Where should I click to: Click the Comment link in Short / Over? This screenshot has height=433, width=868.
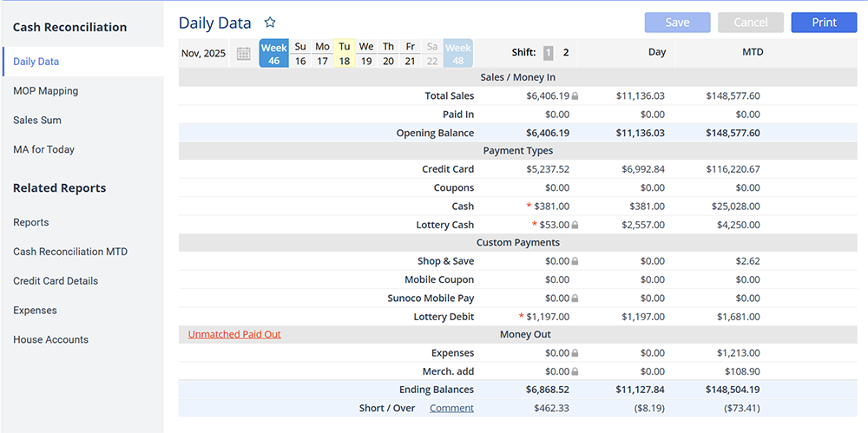point(451,408)
